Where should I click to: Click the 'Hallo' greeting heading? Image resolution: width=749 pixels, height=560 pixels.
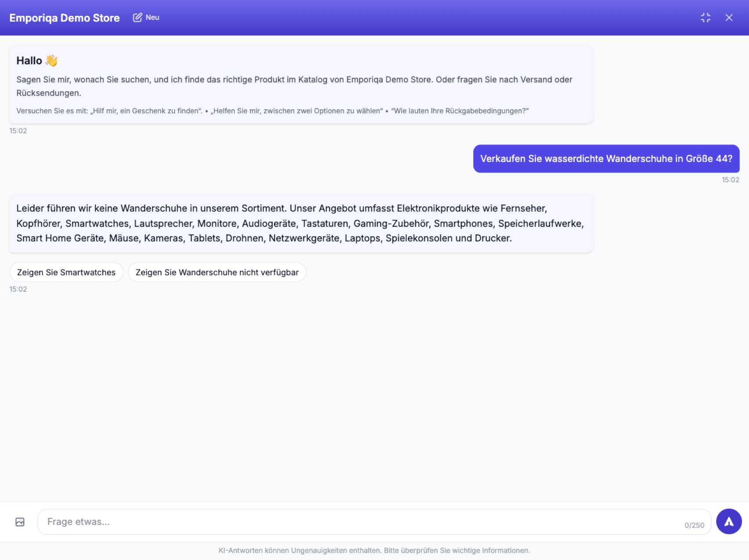(x=37, y=61)
